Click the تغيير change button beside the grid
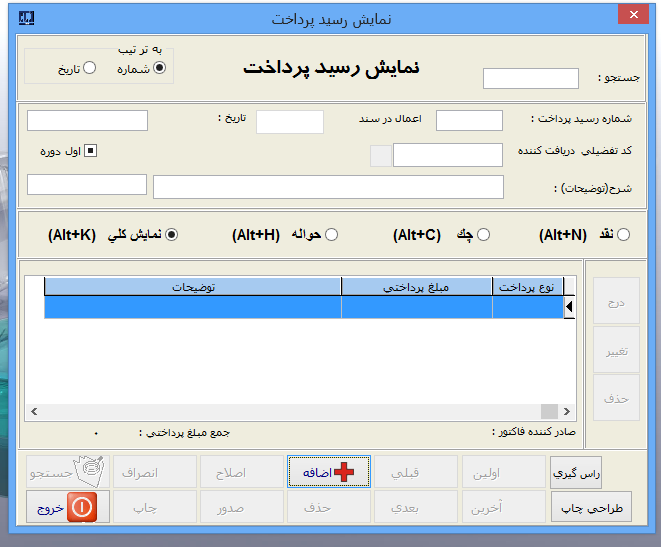This screenshot has height=547, width=661. 616,349
